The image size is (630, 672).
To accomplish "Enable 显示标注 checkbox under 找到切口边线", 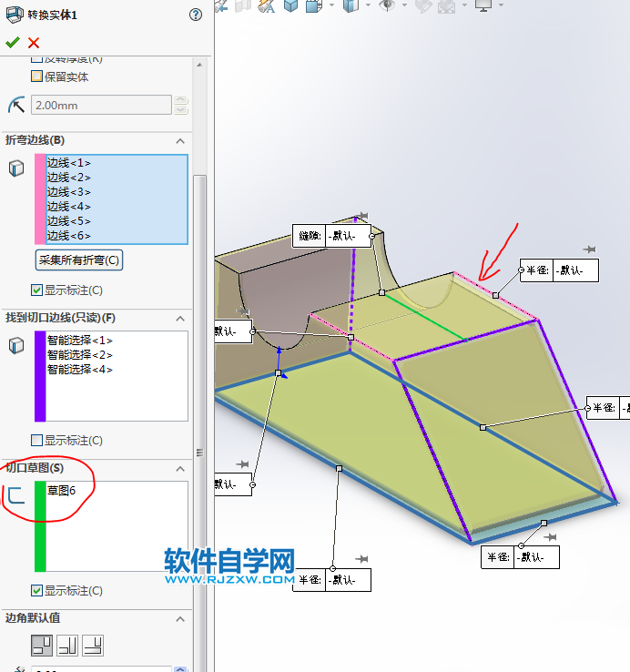I will coord(37,440).
